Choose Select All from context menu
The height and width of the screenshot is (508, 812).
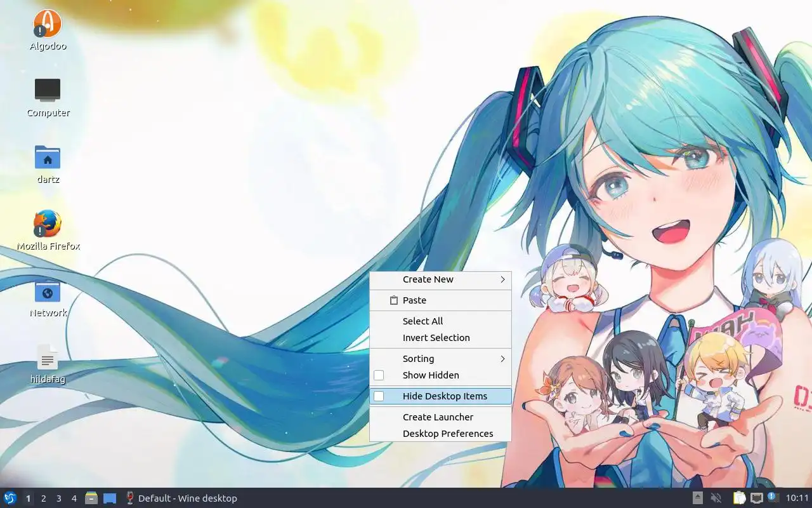point(440,321)
